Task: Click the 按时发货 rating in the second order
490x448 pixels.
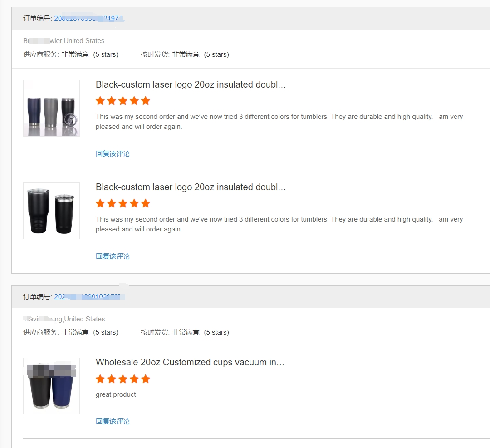Action: 185,332
